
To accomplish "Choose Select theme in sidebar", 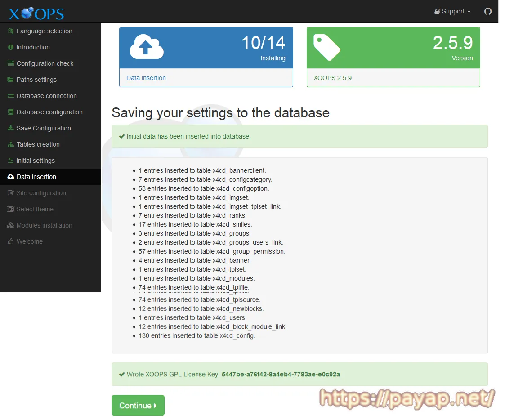I will coord(35,209).
